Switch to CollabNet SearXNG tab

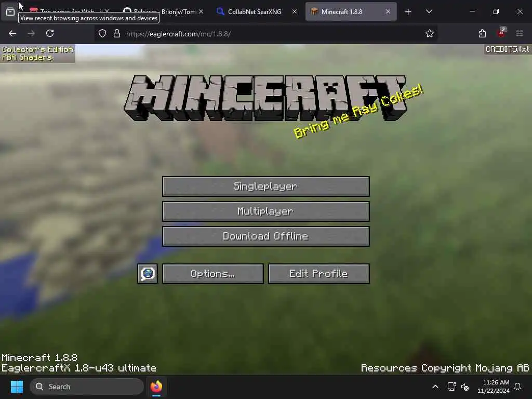point(255,11)
